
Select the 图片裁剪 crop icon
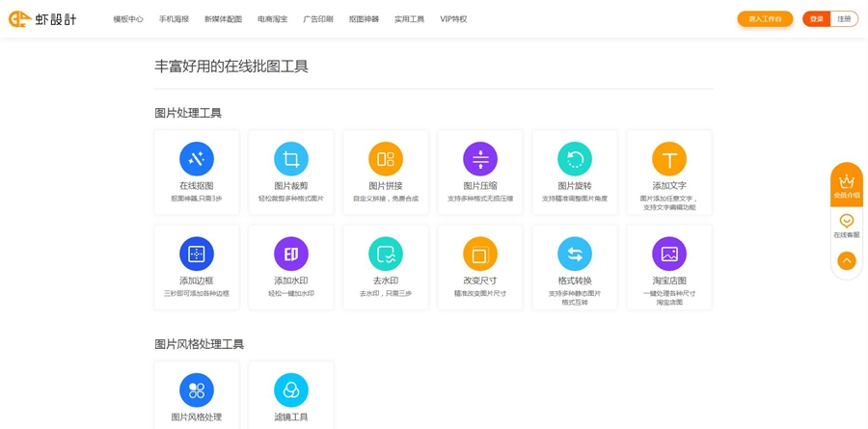pyautogui.click(x=291, y=159)
